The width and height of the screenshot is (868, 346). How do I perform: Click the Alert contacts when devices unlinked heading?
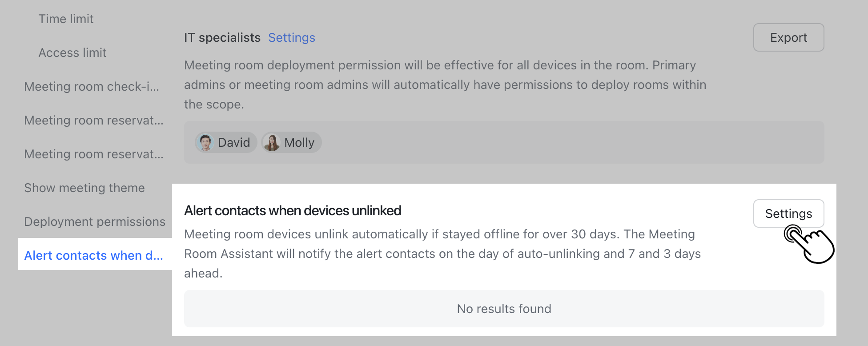coord(293,210)
